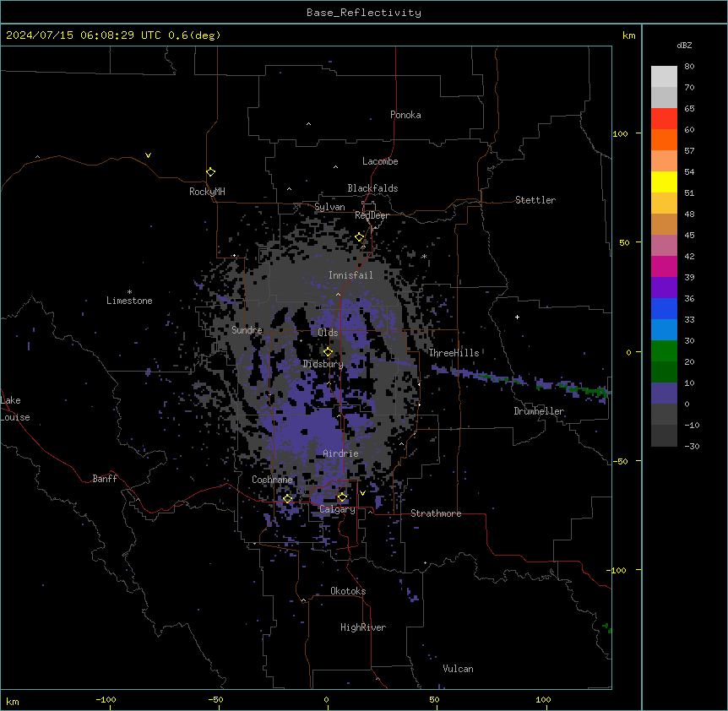Viewport: 728px width, 711px height.
Task: Click yellow diamond marker above RockyMH label
Action: coord(211,172)
